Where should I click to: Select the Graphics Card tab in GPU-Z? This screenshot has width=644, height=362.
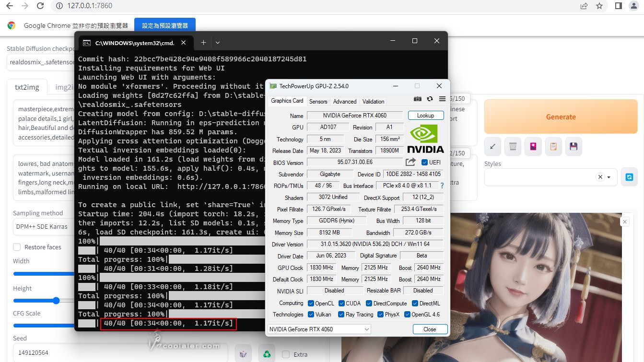[x=287, y=101]
